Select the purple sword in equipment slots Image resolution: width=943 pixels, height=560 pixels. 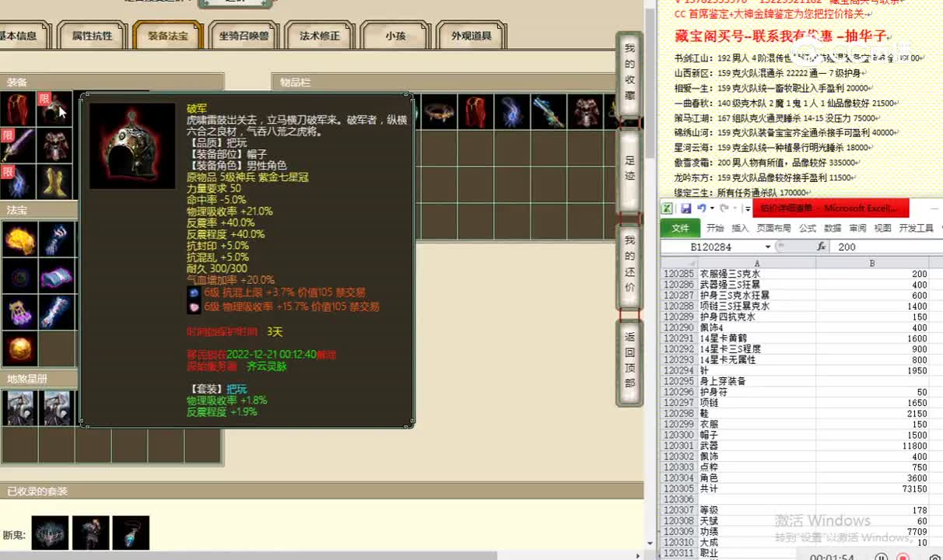coord(18,145)
